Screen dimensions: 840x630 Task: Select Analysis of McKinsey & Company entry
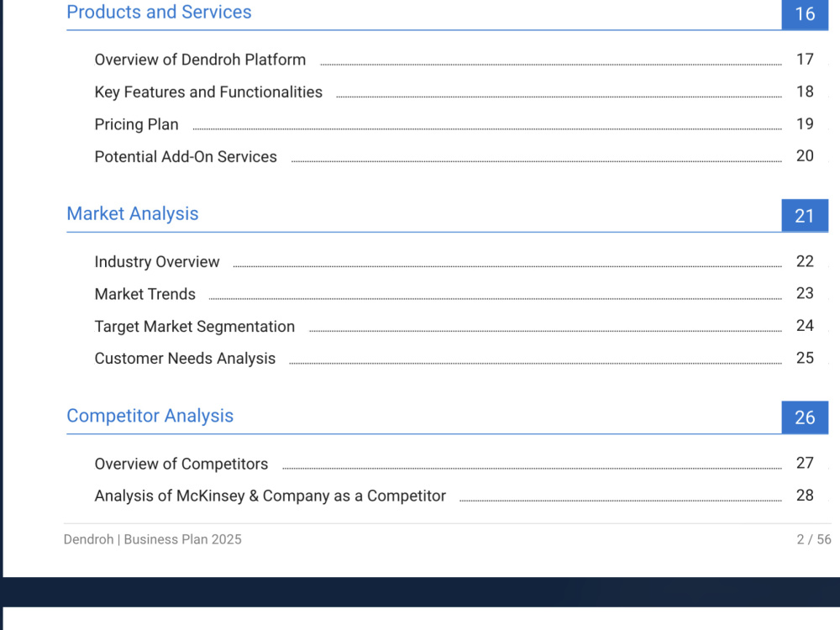[270, 496]
